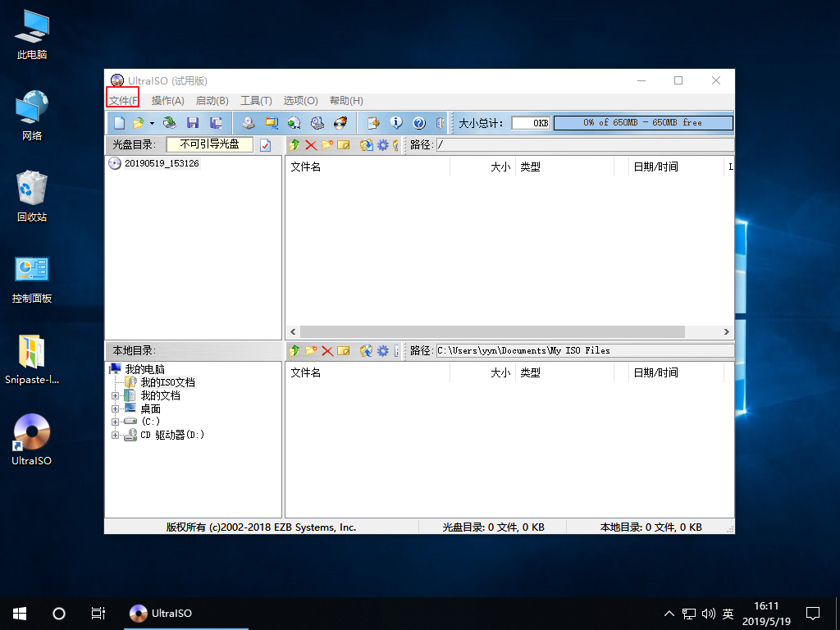
Task: Click the red X delete icon in 本地目录 toolbar
Action: pyautogui.click(x=327, y=351)
